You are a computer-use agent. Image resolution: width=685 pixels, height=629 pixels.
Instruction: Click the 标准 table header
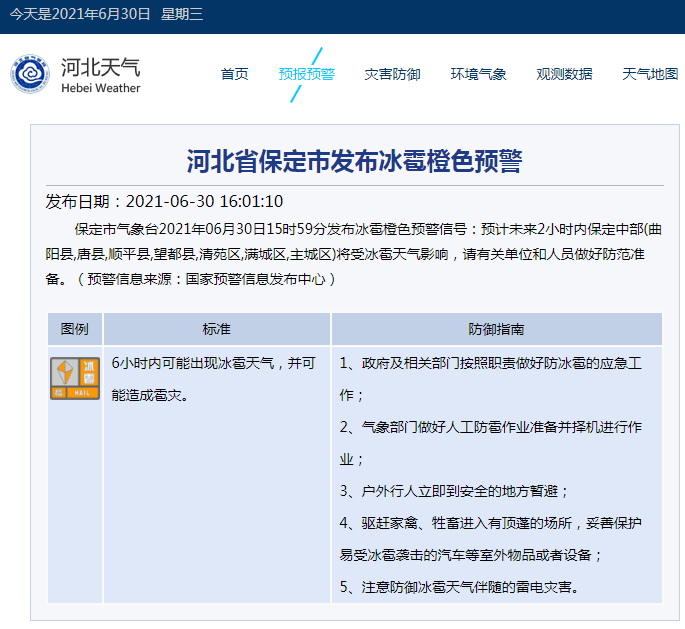coord(217,329)
